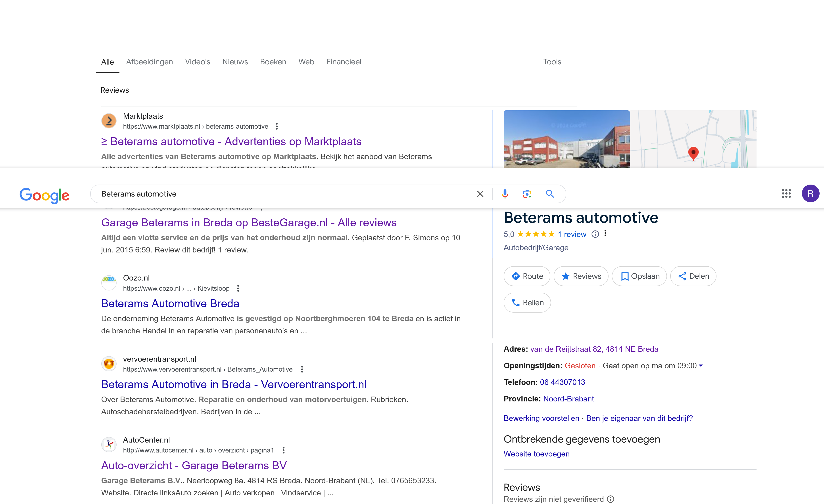Image resolution: width=824 pixels, height=504 pixels.
Task: Open three-dot menu for AutoCenter.nl result
Action: pos(284,450)
